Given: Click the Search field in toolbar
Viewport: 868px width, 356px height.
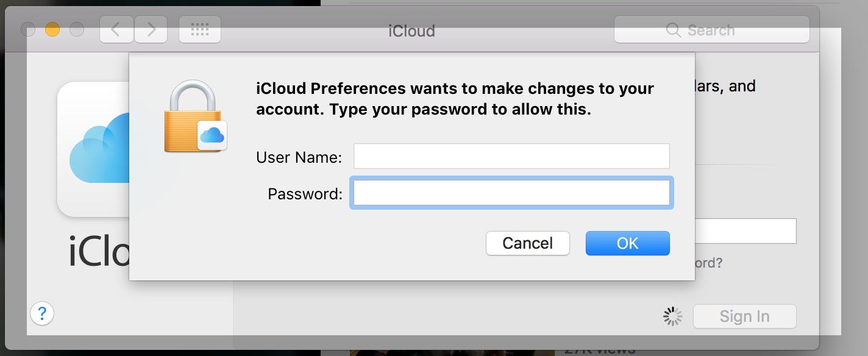Looking at the screenshot, I should (711, 30).
